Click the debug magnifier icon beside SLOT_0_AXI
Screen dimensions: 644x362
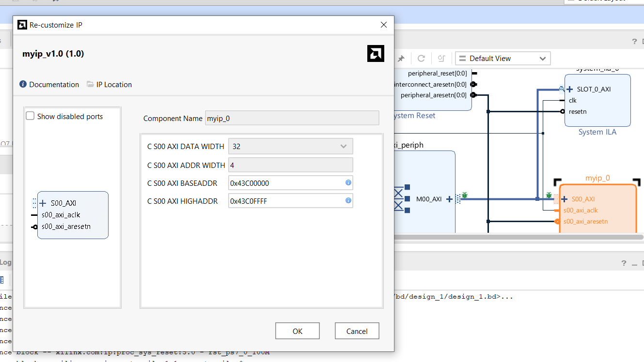click(561, 89)
